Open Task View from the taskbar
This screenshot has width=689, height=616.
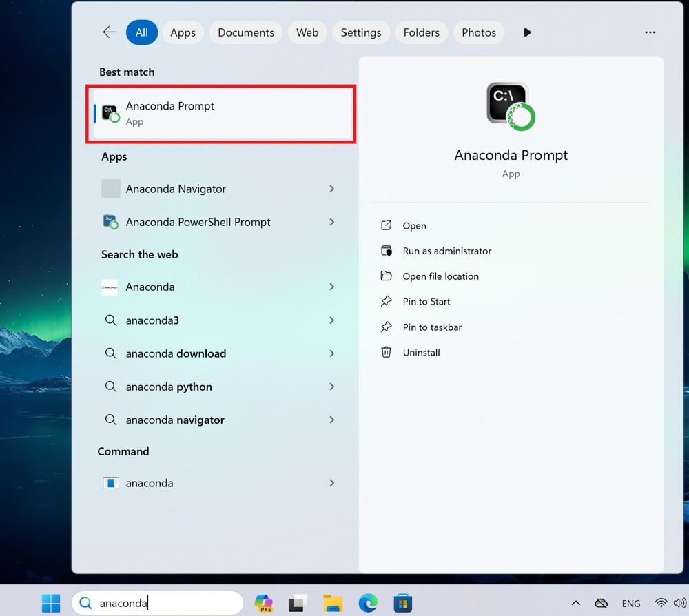(x=298, y=604)
